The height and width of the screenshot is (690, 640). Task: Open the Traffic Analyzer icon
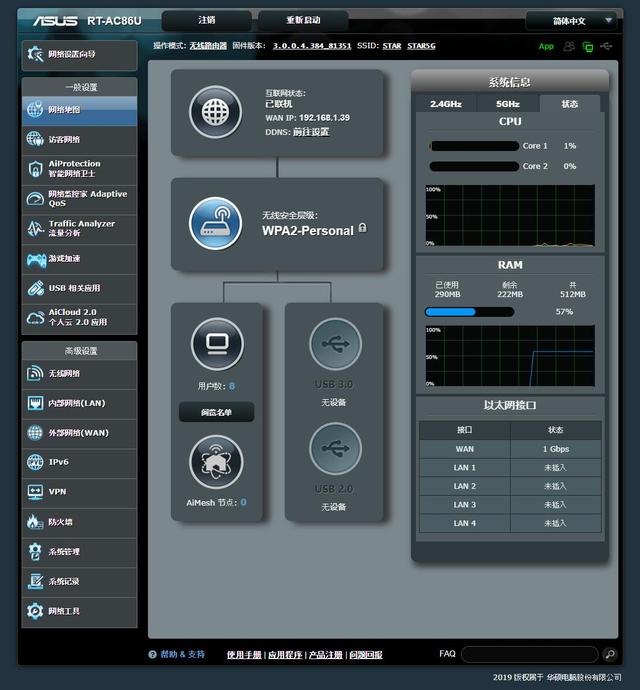coord(35,228)
